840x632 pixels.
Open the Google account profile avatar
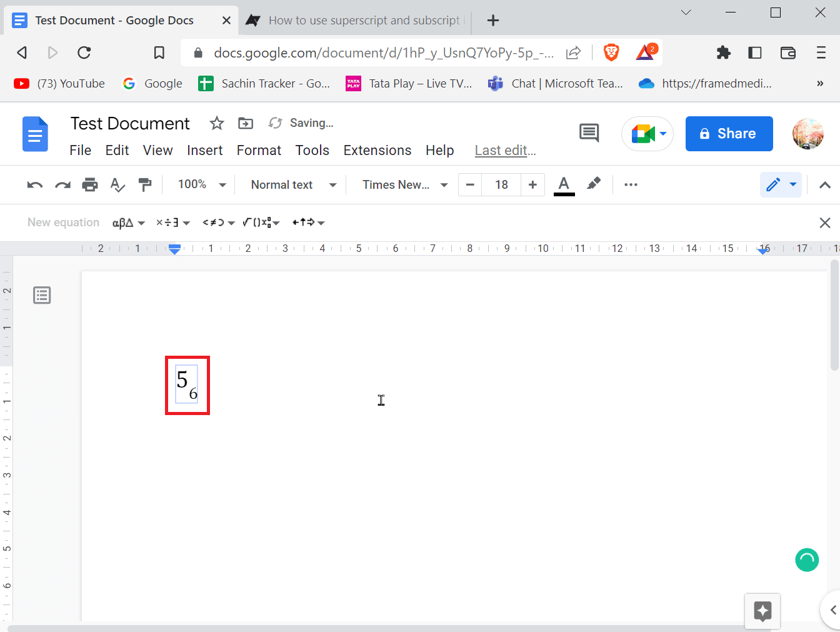(x=807, y=134)
